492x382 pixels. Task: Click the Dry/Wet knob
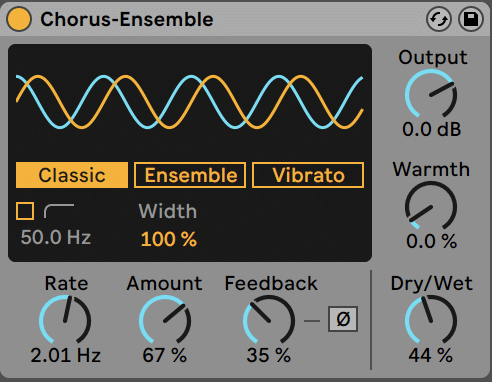click(431, 320)
